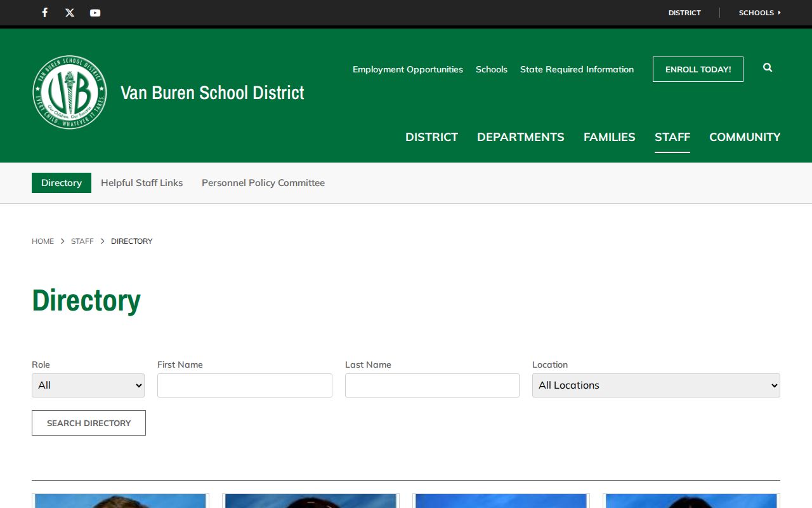Click the Search Directory button
The height and width of the screenshot is (508, 812).
[x=89, y=423]
